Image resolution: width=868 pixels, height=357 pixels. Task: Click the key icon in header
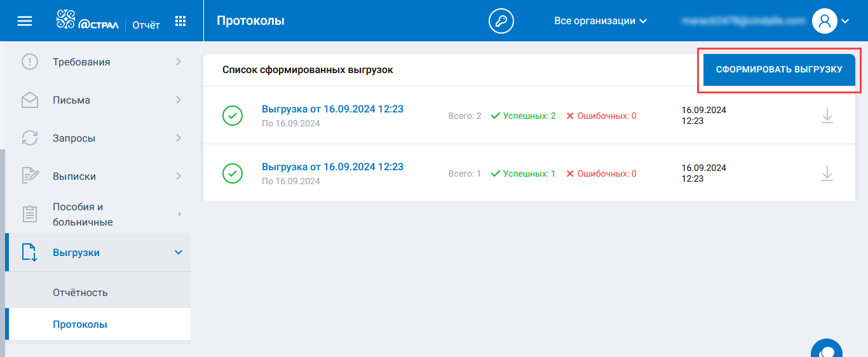coord(501,21)
